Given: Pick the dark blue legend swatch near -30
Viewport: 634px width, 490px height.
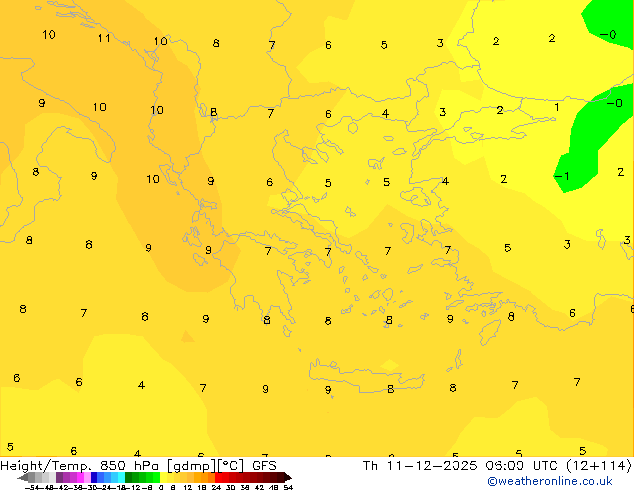Looking at the screenshot, I should click(x=94, y=477).
